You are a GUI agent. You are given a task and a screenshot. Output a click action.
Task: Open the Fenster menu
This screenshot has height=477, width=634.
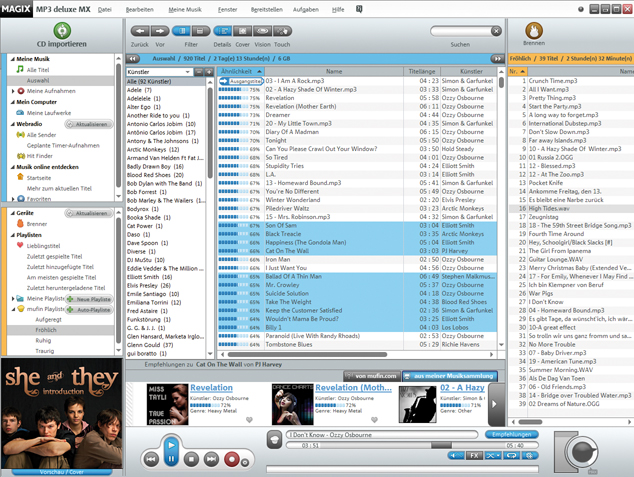point(228,10)
